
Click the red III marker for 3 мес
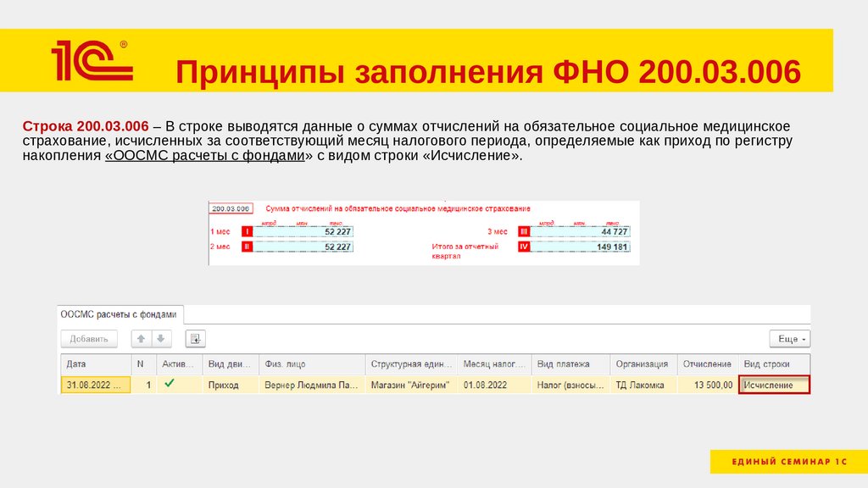coord(524,231)
